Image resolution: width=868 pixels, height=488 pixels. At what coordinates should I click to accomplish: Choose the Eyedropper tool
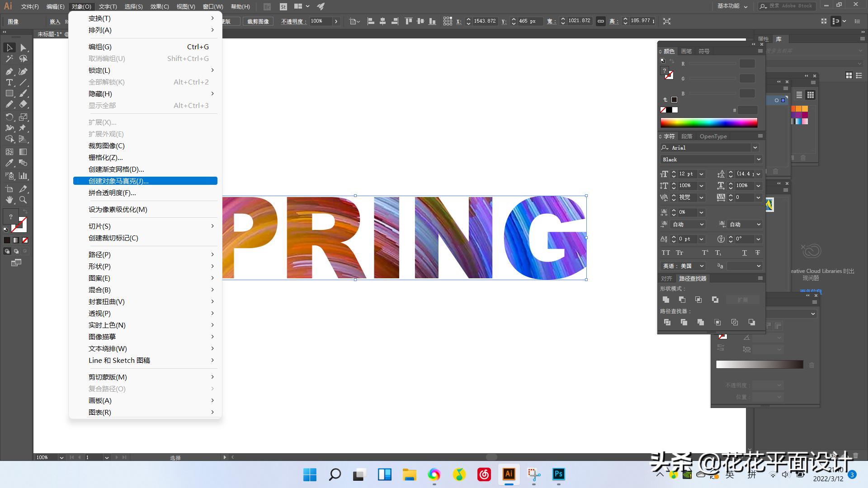point(9,163)
